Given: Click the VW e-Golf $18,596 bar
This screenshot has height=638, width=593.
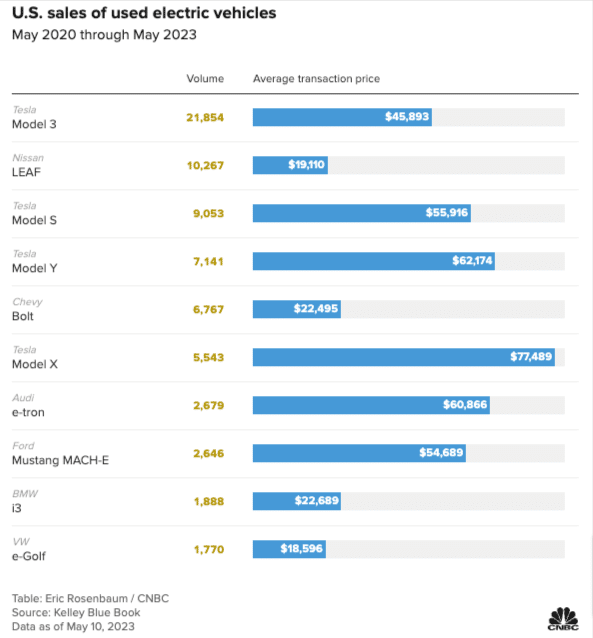Looking at the screenshot, I should pyautogui.click(x=289, y=549).
